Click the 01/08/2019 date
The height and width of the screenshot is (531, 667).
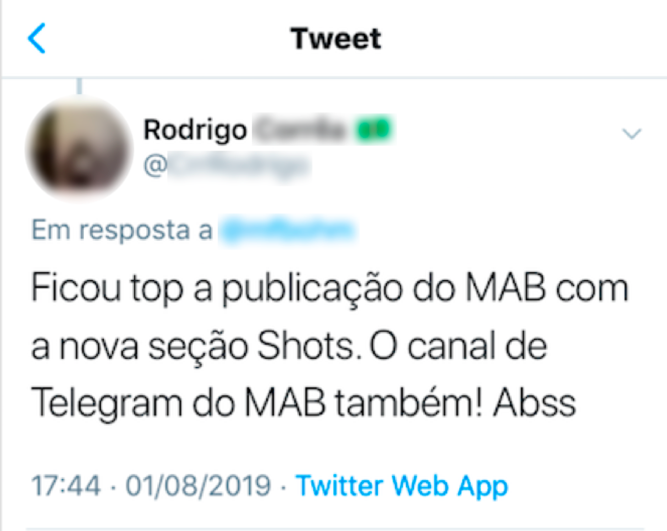tap(198, 485)
